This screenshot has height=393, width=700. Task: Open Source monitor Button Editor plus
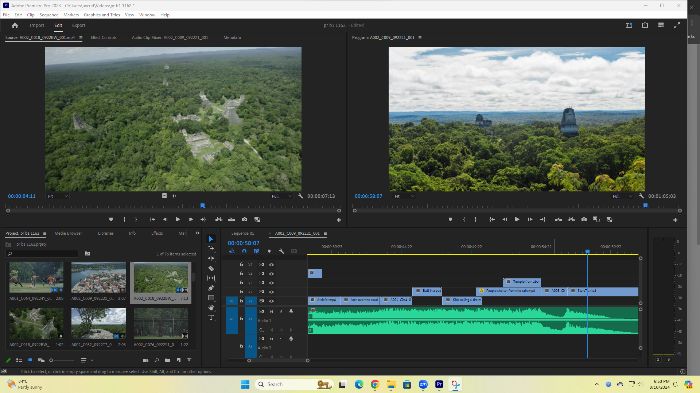coord(339,220)
